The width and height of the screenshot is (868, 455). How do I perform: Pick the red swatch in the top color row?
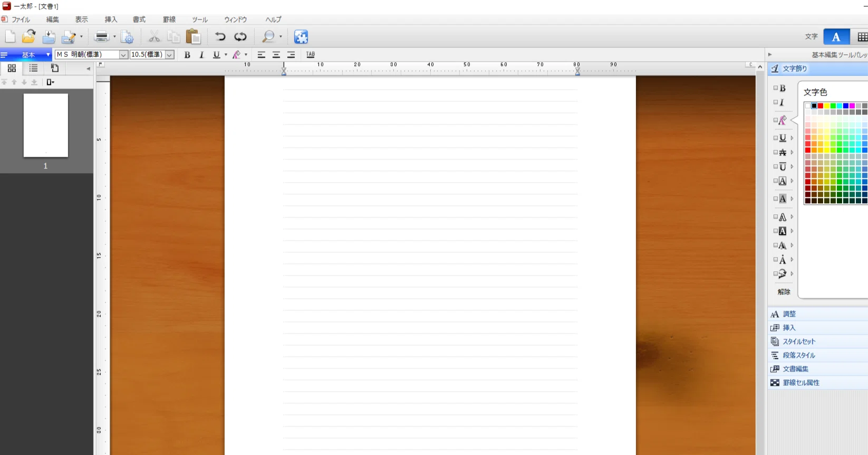coord(821,106)
